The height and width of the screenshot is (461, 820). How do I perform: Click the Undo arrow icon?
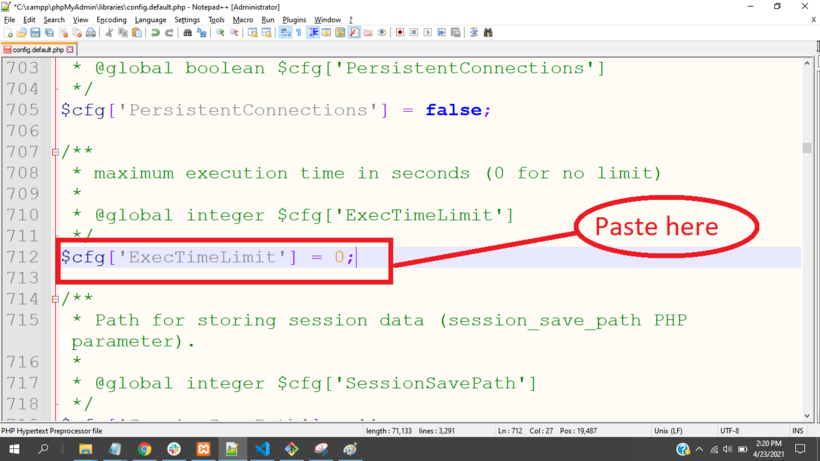coord(155,33)
